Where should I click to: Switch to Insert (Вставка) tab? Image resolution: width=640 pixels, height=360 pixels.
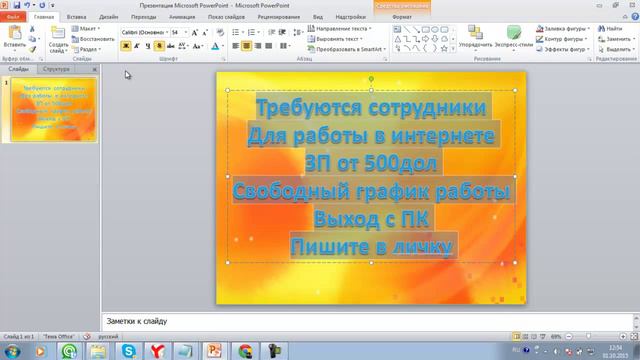pyautogui.click(x=76, y=17)
